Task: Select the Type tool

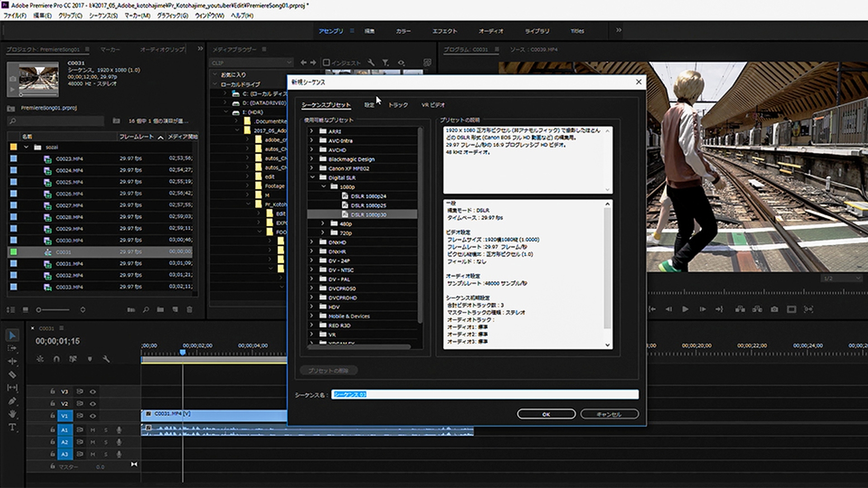Action: pyautogui.click(x=12, y=427)
